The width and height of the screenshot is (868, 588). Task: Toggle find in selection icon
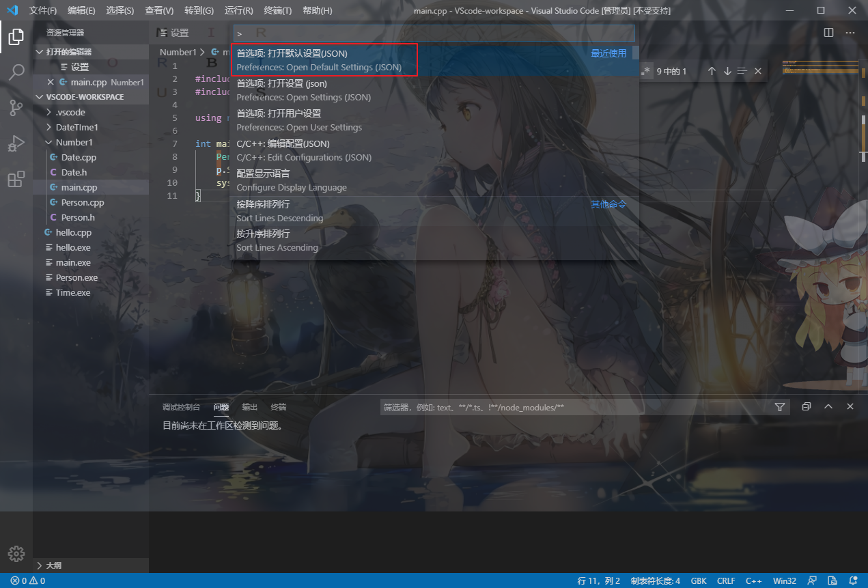pyautogui.click(x=742, y=71)
